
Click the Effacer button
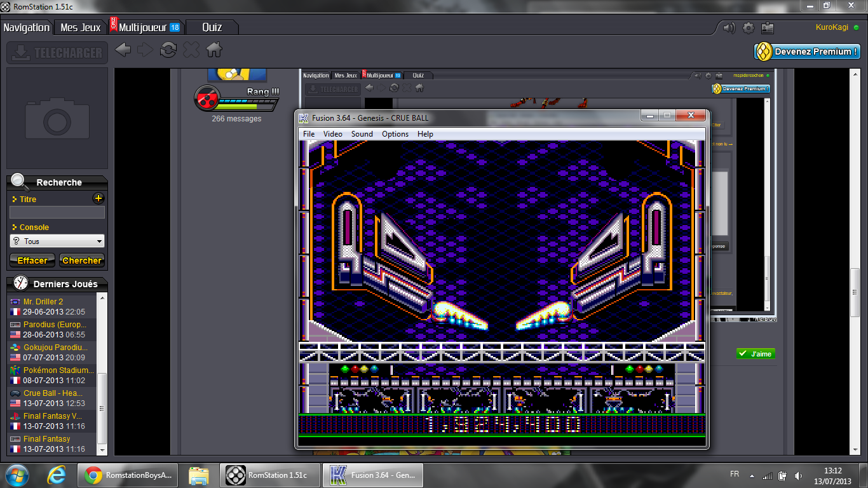[32, 261]
